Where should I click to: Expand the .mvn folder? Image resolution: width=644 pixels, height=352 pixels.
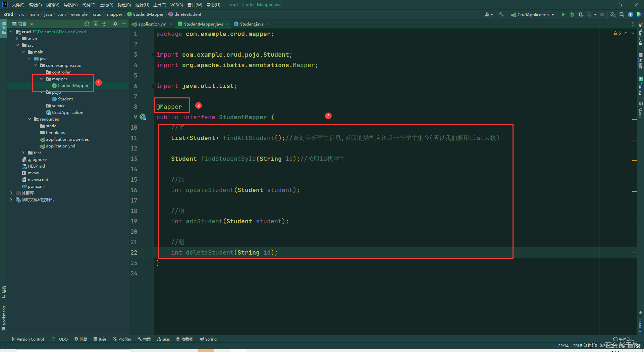pyautogui.click(x=17, y=38)
